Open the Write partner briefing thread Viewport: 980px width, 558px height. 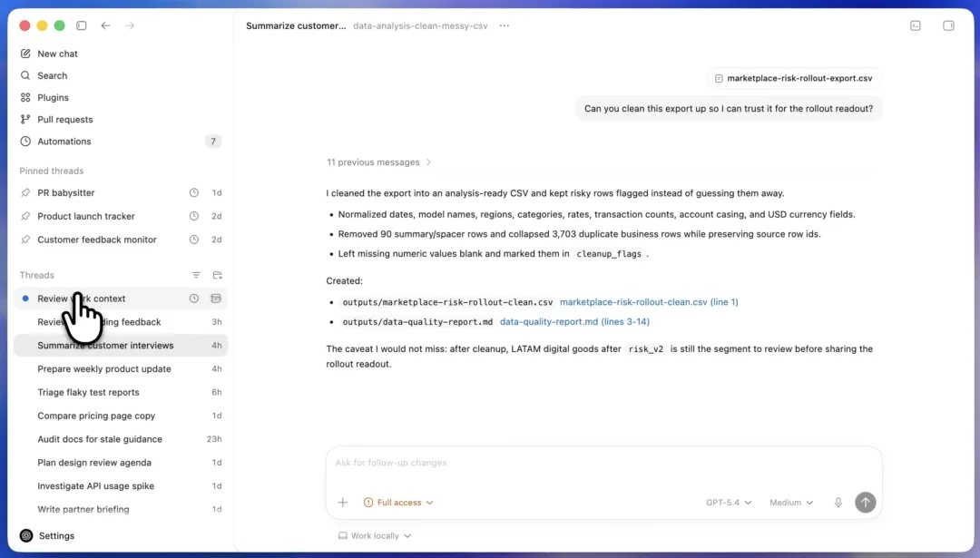(x=121, y=509)
